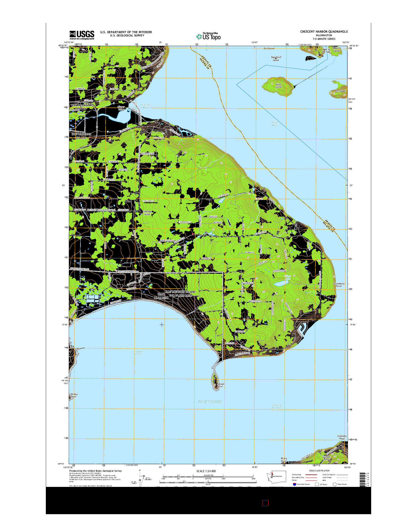Click the 'Saratoga Passage' label

pos(277,407)
